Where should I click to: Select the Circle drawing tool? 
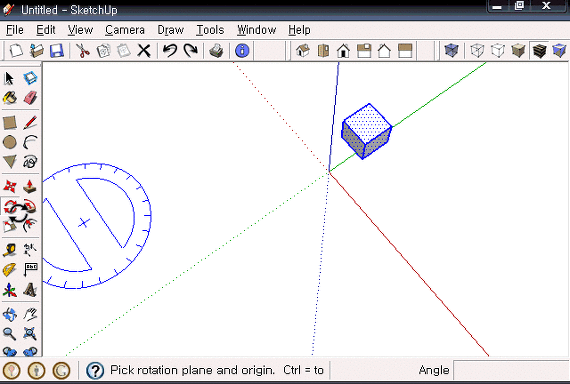pyautogui.click(x=9, y=142)
